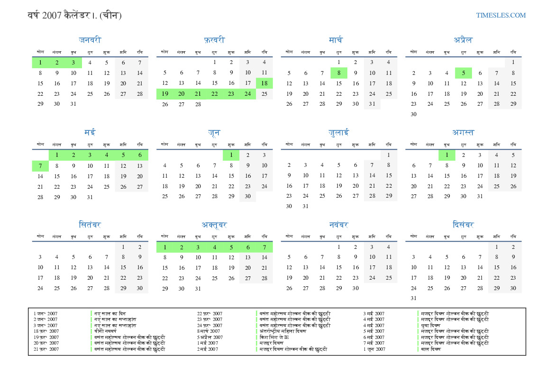Click highlighted February 18 date
554x392 pixels.
(x=264, y=83)
